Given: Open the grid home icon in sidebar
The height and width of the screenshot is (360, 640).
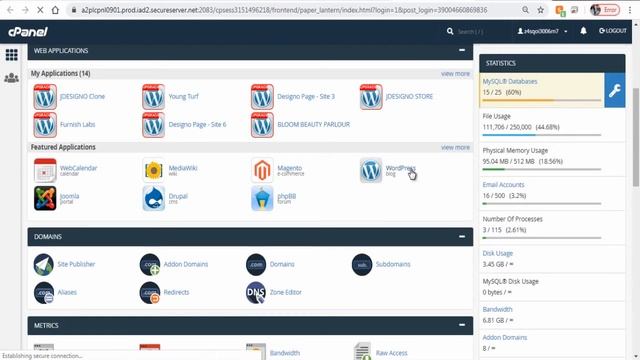Looking at the screenshot, I should tap(11, 55).
